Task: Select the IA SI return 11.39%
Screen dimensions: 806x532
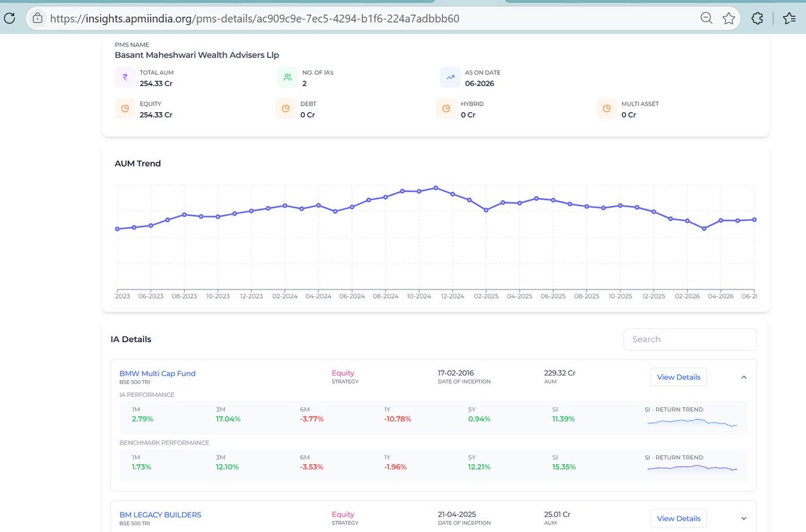Action: [x=563, y=418]
